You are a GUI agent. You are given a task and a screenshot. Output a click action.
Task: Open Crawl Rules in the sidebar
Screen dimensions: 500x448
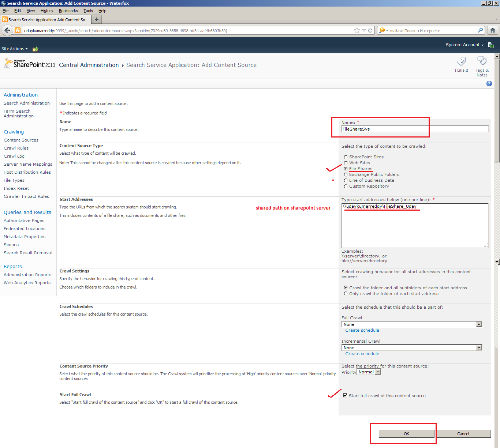16,148
